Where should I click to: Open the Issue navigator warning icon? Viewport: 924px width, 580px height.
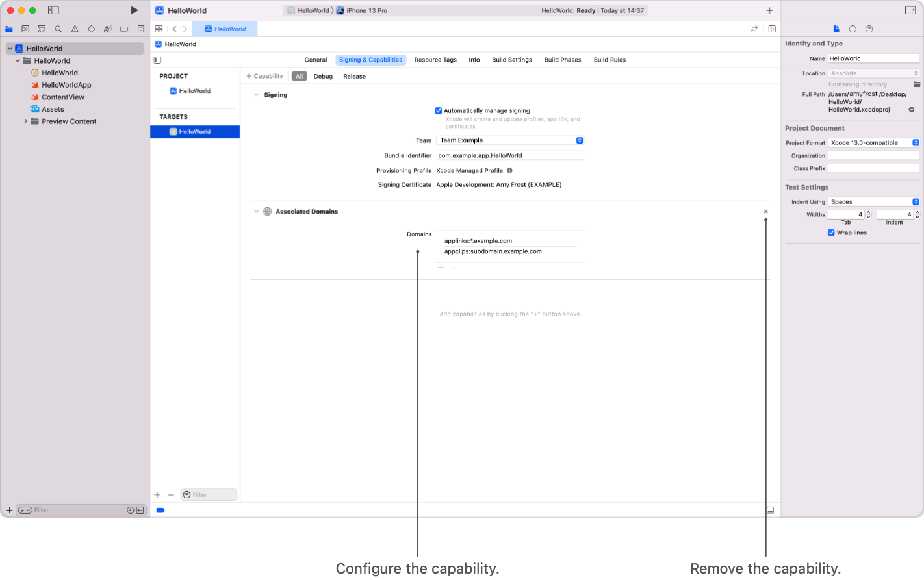(x=75, y=29)
